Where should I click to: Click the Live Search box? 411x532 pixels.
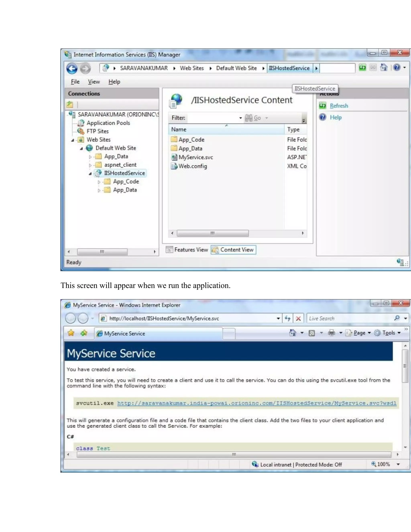[350, 318]
